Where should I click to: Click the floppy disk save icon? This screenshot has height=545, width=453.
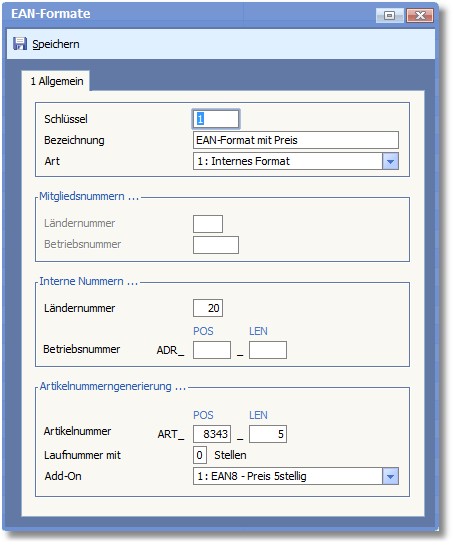[x=20, y=44]
